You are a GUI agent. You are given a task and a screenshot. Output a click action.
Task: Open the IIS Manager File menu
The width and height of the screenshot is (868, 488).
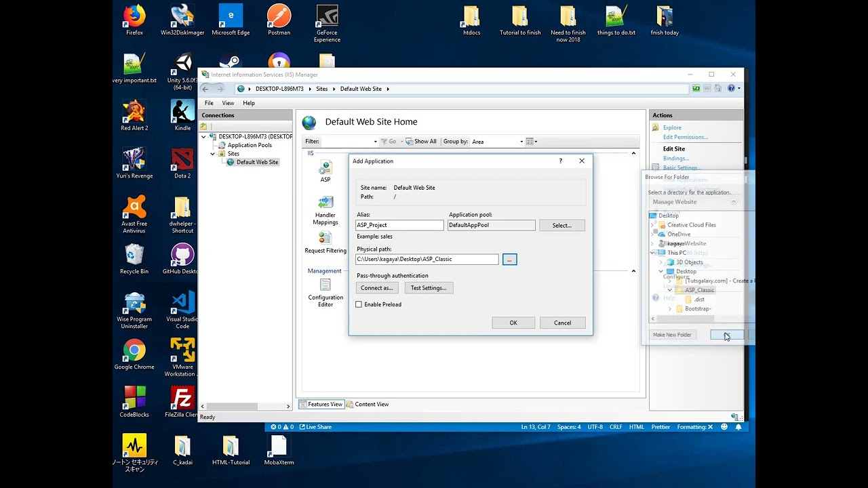209,103
